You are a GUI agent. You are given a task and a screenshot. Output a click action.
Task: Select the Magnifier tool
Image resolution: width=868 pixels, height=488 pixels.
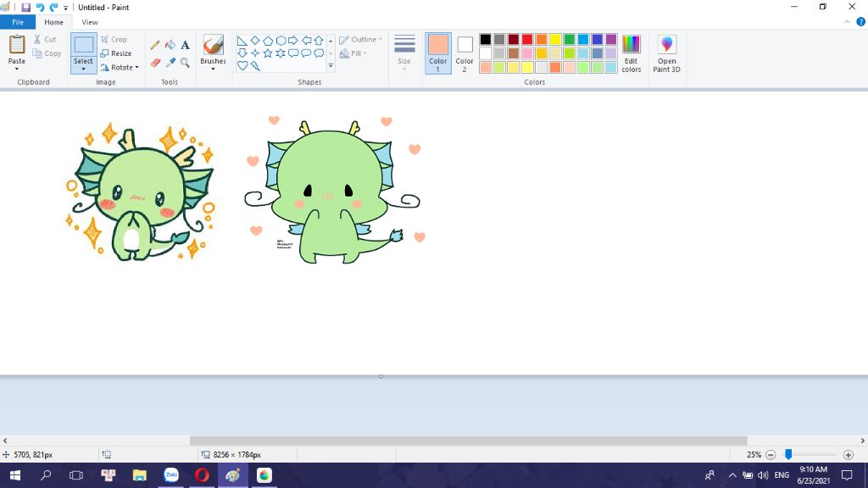185,63
